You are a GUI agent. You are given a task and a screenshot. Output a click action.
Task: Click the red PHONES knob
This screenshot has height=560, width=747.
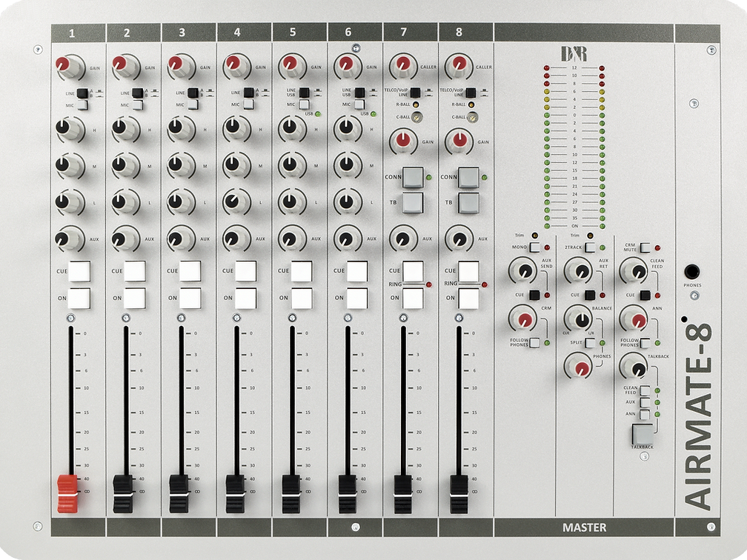(x=579, y=367)
